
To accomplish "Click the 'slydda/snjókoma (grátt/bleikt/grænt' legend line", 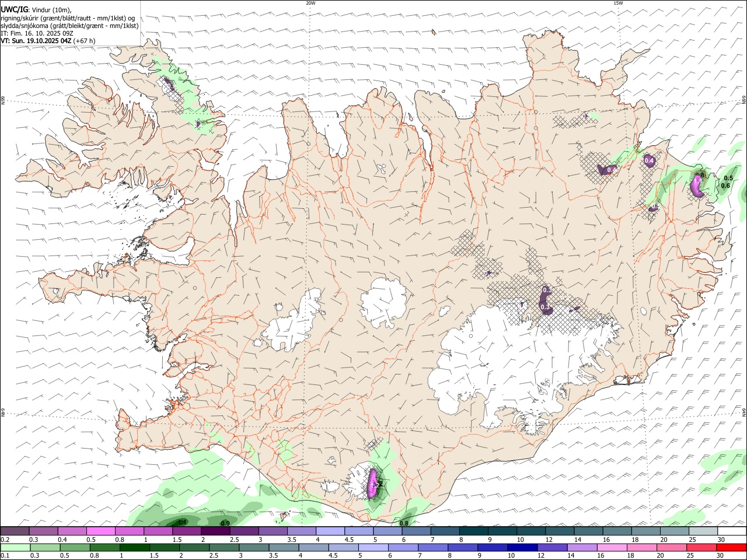I will pyautogui.click(x=69, y=26).
